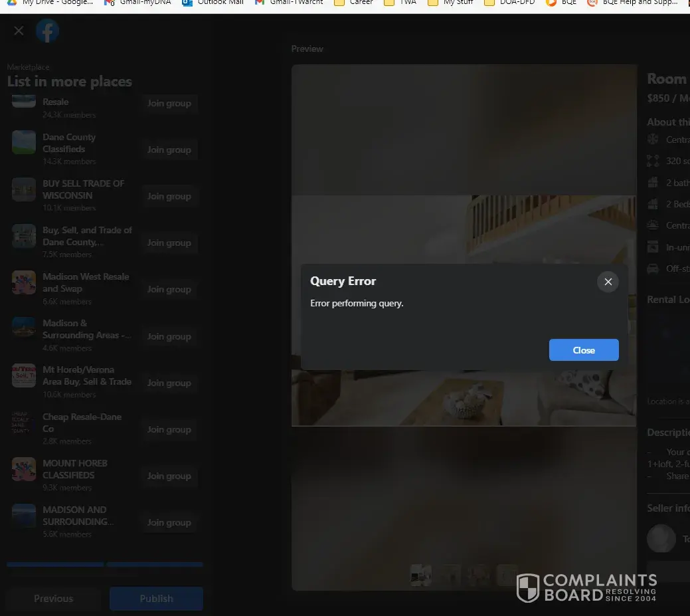Join group for Buy, Sell, and Trade of Dane County
This screenshot has height=616, width=690.
(169, 243)
